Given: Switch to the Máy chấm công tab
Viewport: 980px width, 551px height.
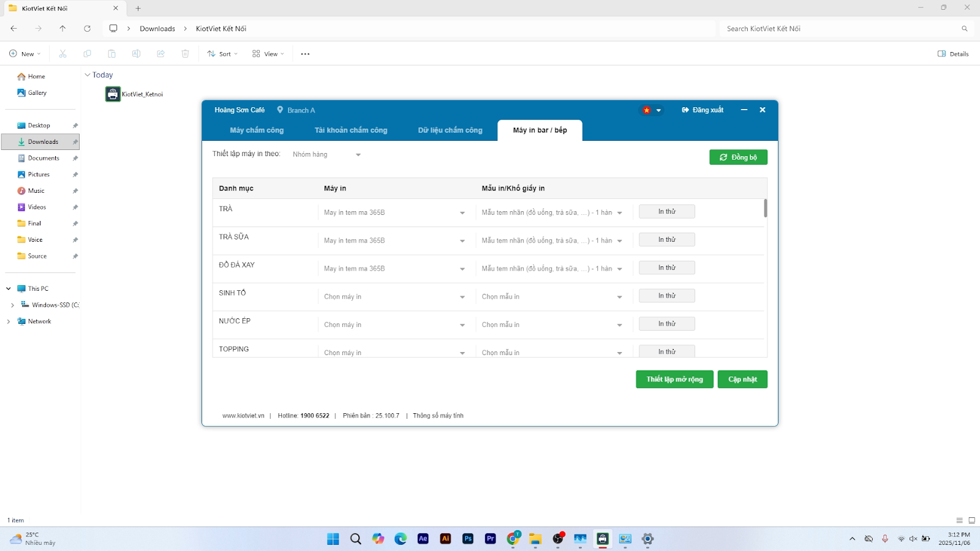Looking at the screenshot, I should pyautogui.click(x=257, y=130).
